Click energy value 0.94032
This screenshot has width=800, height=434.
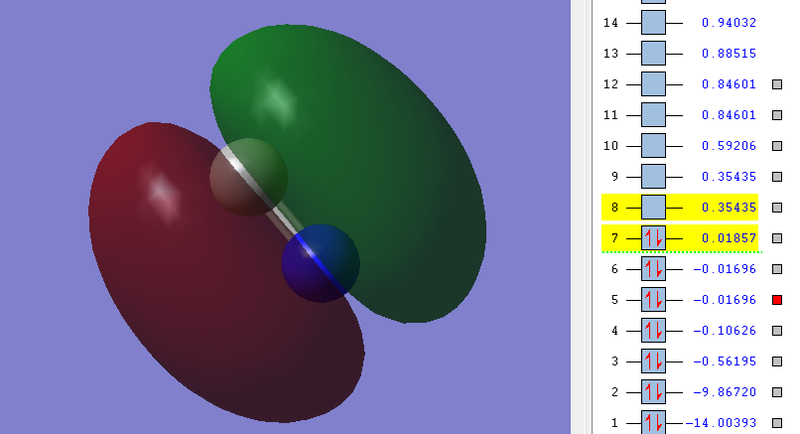pyautogui.click(x=729, y=23)
